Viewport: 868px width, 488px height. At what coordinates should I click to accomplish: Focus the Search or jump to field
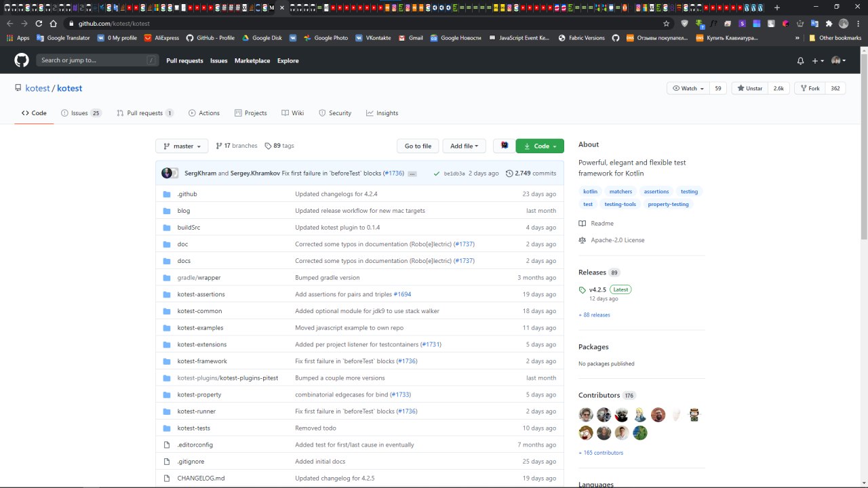(98, 60)
